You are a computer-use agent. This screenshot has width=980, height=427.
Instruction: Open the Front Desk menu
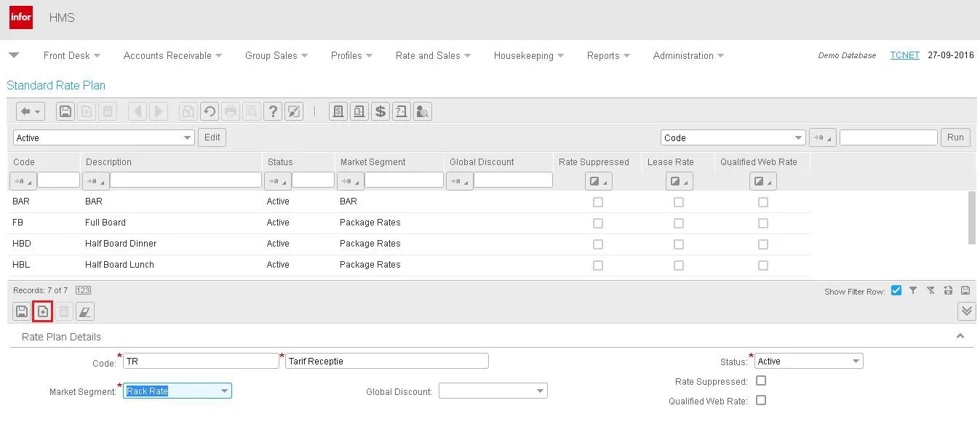[x=72, y=55]
